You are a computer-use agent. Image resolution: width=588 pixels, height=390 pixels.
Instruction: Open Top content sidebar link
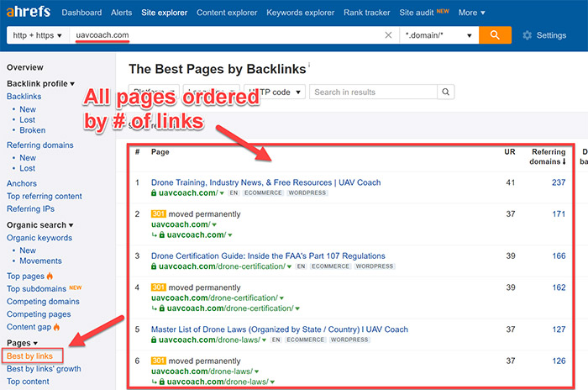[28, 382]
